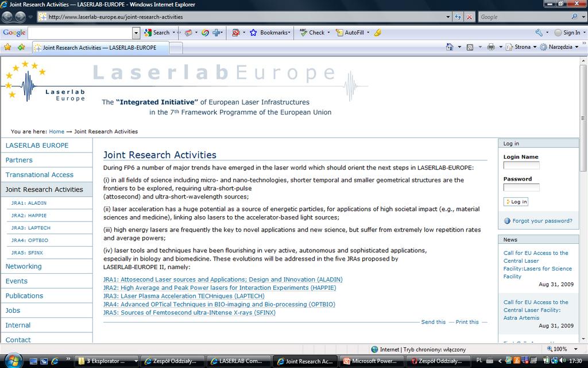Image resolution: width=588 pixels, height=368 pixels.
Task: Click the popup blocker icon in Google toolbar
Action: (x=236, y=33)
